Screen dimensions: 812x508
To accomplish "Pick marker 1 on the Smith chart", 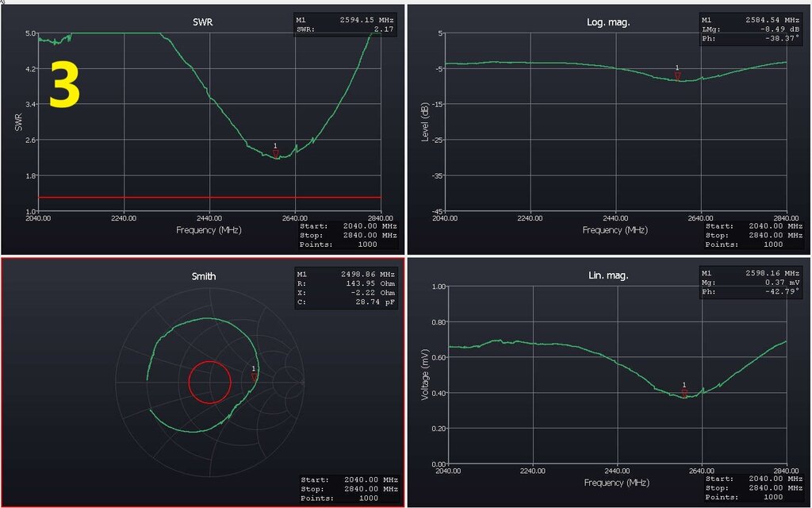I will [x=254, y=376].
